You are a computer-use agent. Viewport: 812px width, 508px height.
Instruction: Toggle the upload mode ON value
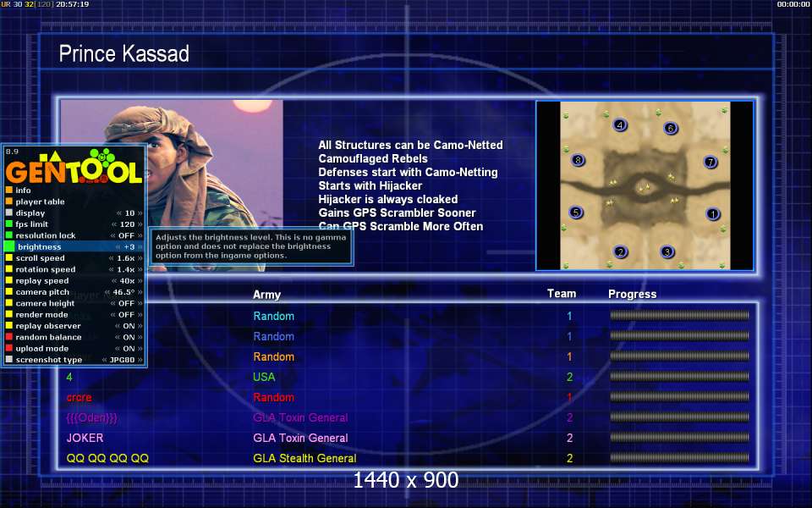tap(129, 348)
